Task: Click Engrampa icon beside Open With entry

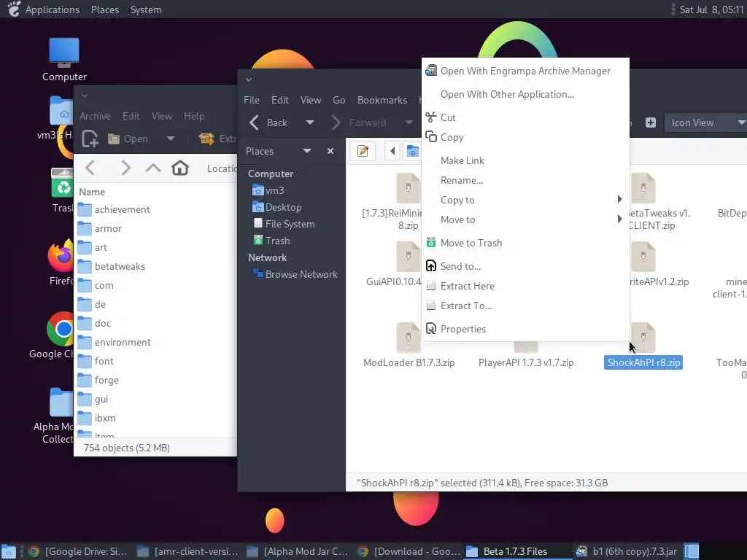Action: tap(431, 71)
